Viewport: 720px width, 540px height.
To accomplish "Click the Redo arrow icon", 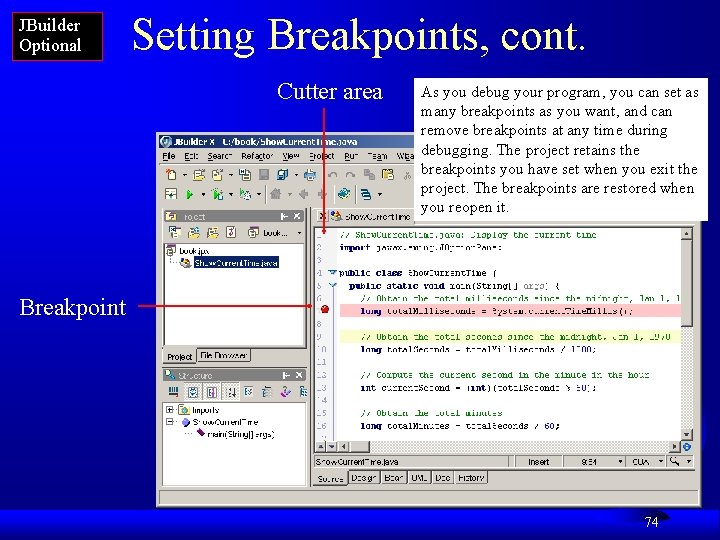I will [350, 174].
